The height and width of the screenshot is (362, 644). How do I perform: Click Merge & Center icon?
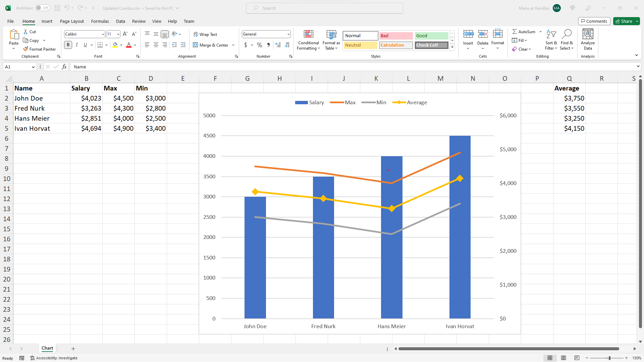(x=196, y=45)
